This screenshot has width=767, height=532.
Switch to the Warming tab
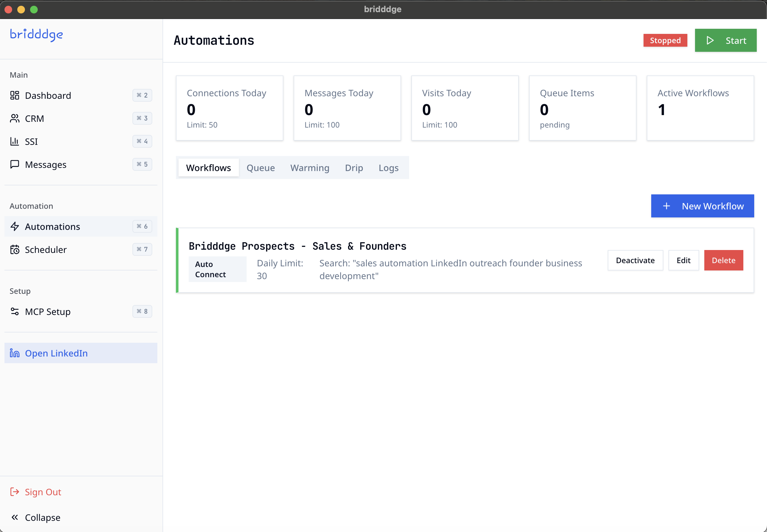(x=310, y=168)
